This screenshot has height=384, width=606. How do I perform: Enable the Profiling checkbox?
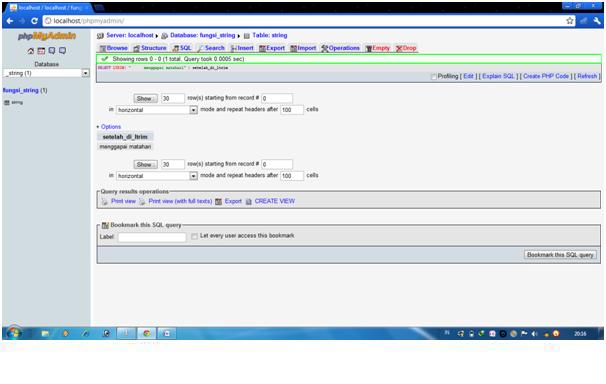[x=434, y=76]
